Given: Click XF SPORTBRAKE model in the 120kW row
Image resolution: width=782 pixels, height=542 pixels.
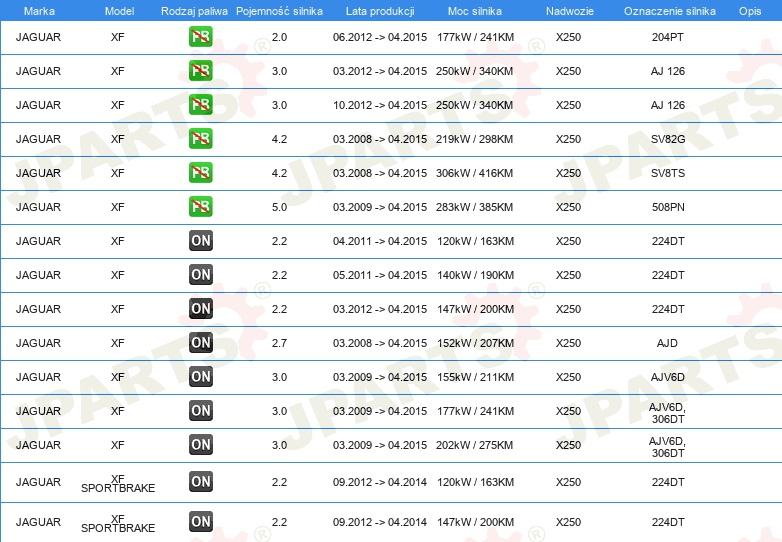Looking at the screenshot, I should (118, 483).
